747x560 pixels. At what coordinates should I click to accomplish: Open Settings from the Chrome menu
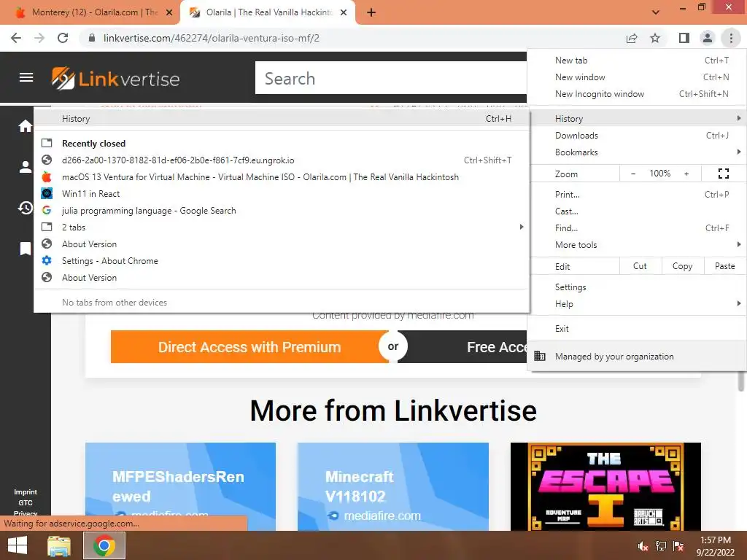click(637, 287)
